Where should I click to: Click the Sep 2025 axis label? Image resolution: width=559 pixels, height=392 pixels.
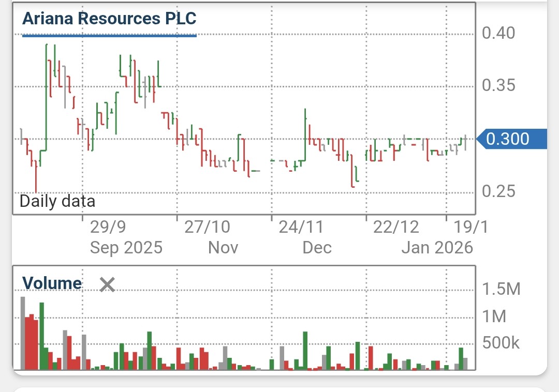pos(125,247)
